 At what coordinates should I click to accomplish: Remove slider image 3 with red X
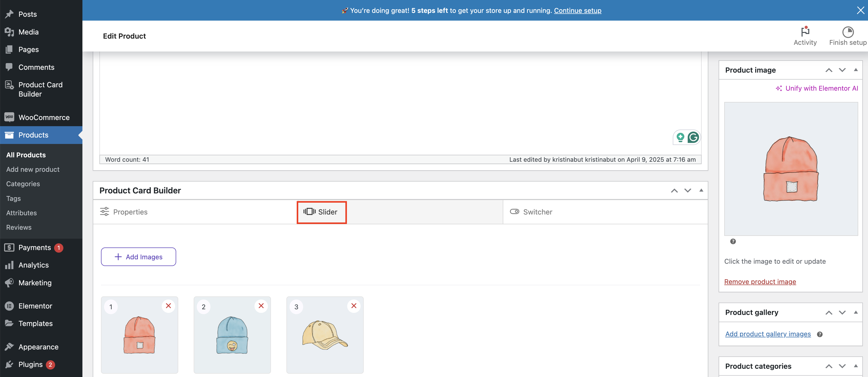point(353,306)
